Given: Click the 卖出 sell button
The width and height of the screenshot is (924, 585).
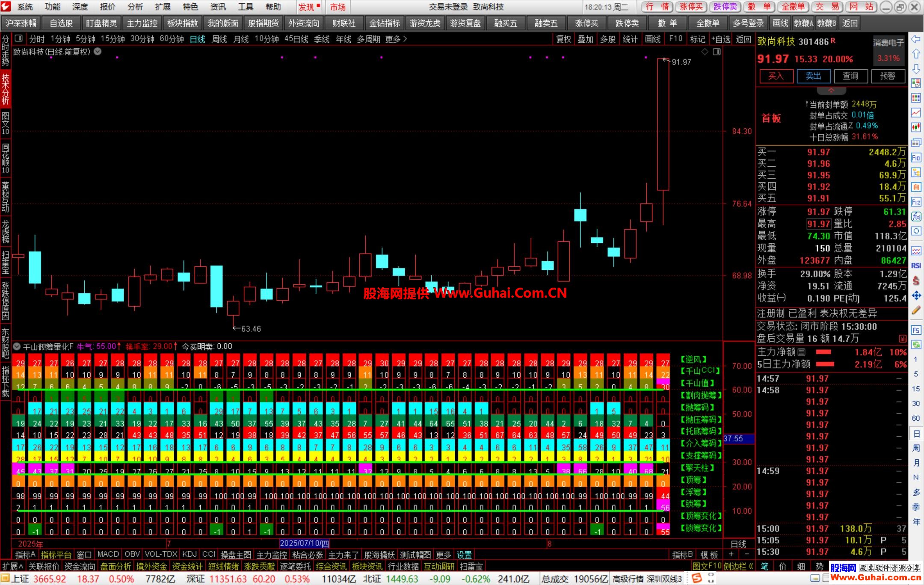Looking at the screenshot, I should [813, 76].
